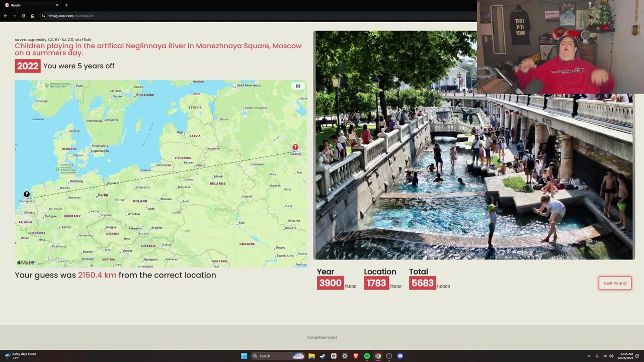This screenshot has height=362, width=644.
Task: Open the Moscow Neglinnaya River photo
Action: click(473, 145)
